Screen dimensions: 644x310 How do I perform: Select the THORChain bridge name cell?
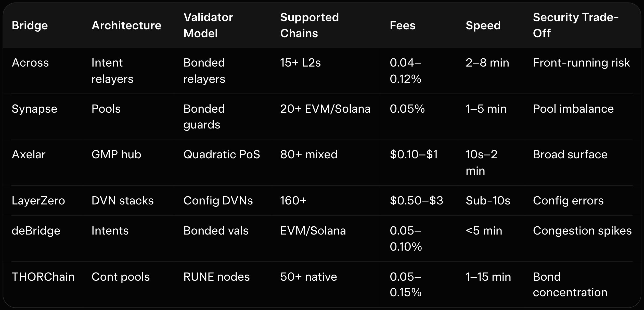[x=43, y=277]
